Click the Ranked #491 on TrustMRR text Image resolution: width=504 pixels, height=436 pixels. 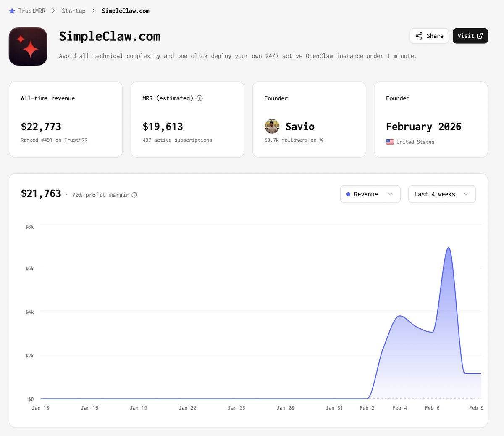coord(54,140)
